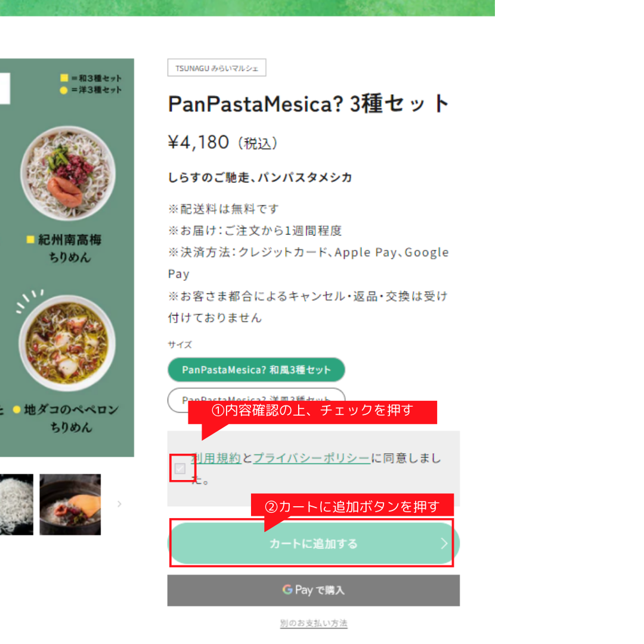The width and height of the screenshot is (644, 644).
Task: Select the raw shirasu thumbnail image
Action: [x=17, y=504]
